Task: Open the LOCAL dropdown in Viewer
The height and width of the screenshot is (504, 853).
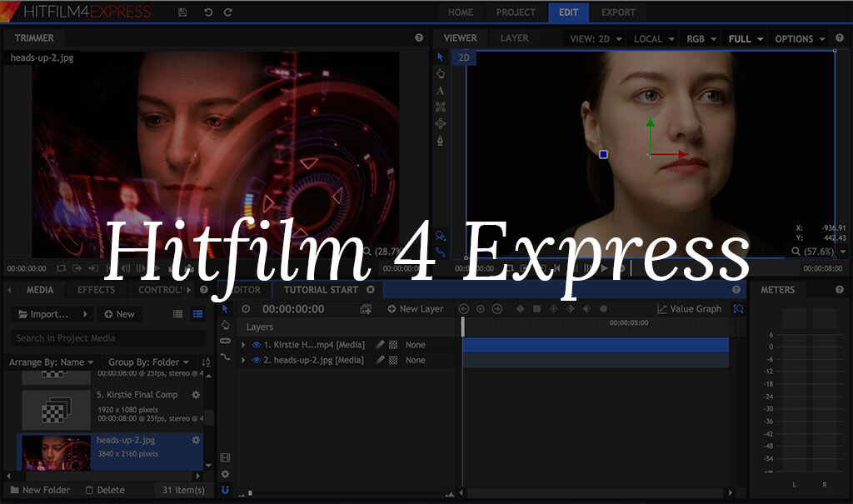Action: [x=654, y=38]
